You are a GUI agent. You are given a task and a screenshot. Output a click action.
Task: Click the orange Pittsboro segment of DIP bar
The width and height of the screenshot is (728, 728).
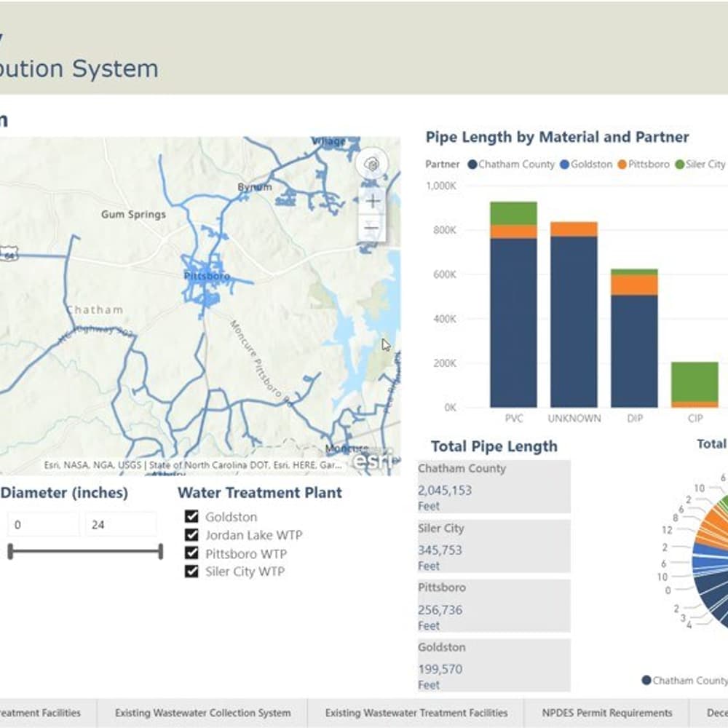click(x=634, y=285)
